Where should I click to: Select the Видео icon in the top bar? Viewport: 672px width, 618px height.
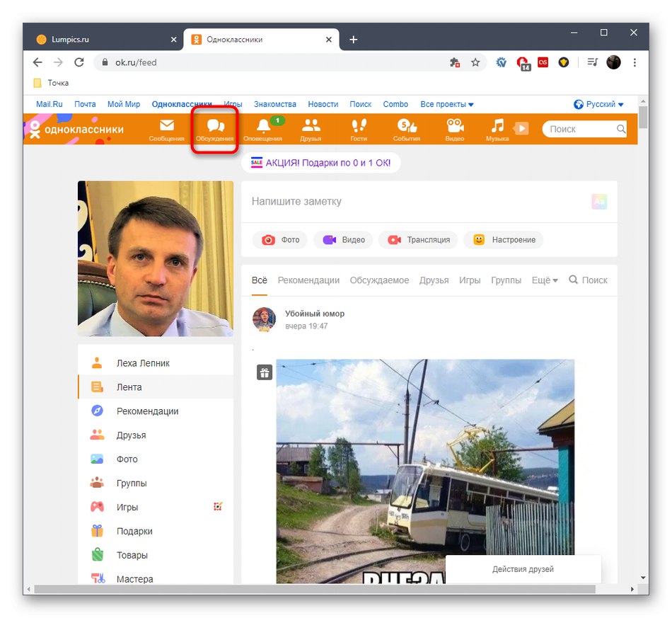455,129
